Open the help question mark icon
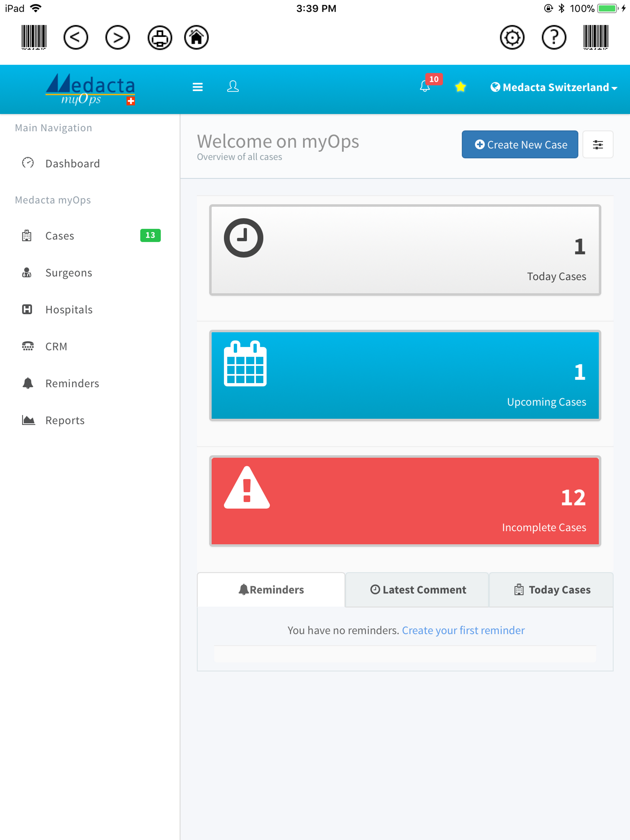This screenshot has height=840, width=630. tap(554, 37)
